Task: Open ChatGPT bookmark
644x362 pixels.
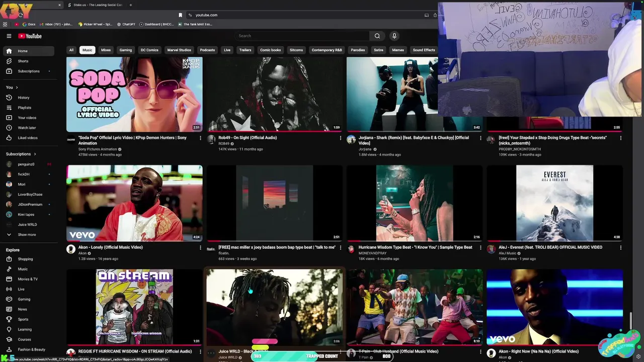Action: pos(126,24)
